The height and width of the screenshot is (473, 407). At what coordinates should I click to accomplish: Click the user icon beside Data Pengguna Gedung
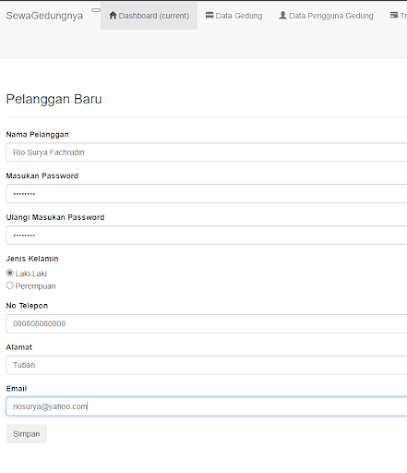click(x=283, y=15)
